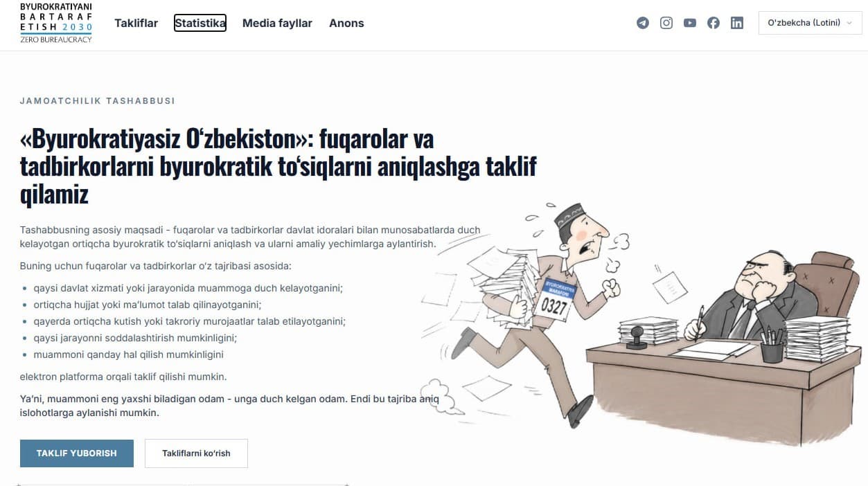Expand the O'zbekcha (Lotin) language dropdown
This screenshot has height=486, width=868.
810,23
